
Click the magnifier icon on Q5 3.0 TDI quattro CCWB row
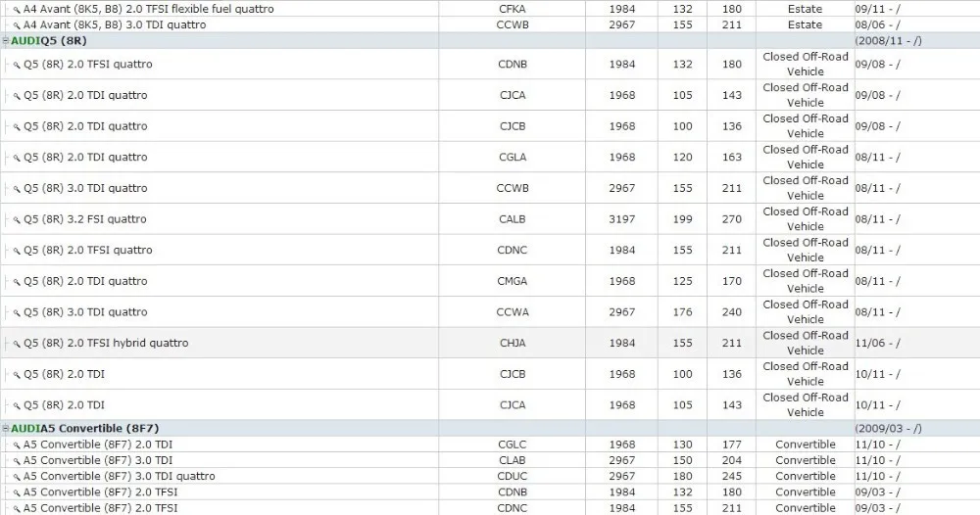[x=17, y=189]
